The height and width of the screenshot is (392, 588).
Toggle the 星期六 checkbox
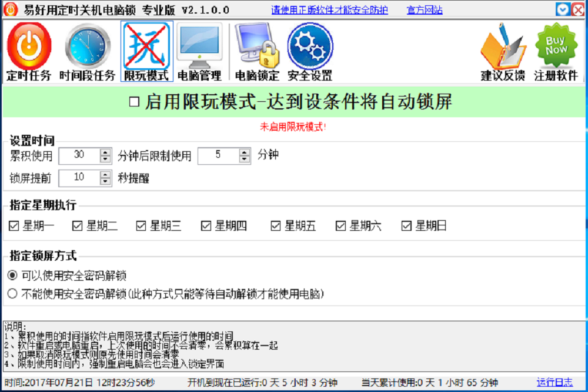click(x=340, y=225)
